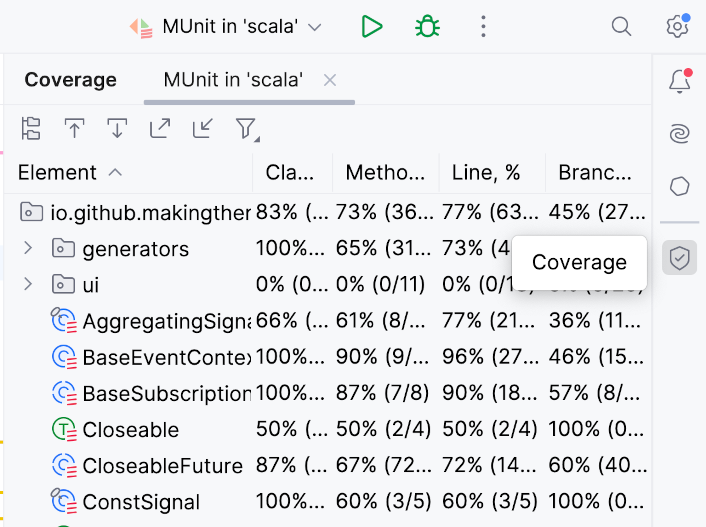The width and height of the screenshot is (706, 527).
Task: Run the MUnit in 'scala' configuration
Action: point(372,27)
